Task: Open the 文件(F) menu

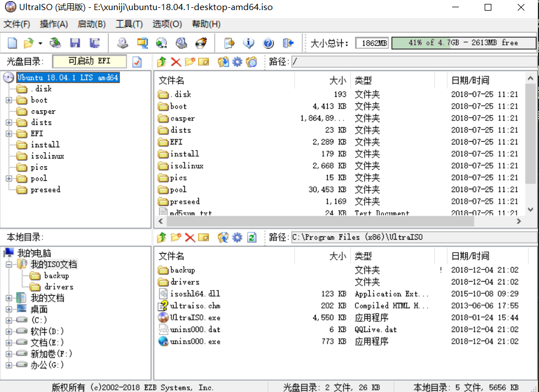Action: pyautogui.click(x=16, y=24)
